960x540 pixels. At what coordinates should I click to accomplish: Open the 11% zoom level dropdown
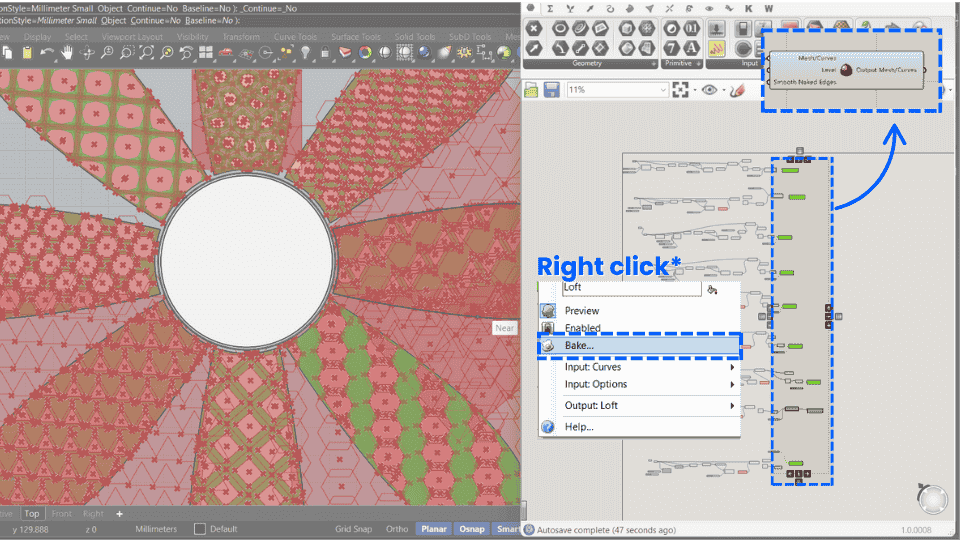coord(662,90)
